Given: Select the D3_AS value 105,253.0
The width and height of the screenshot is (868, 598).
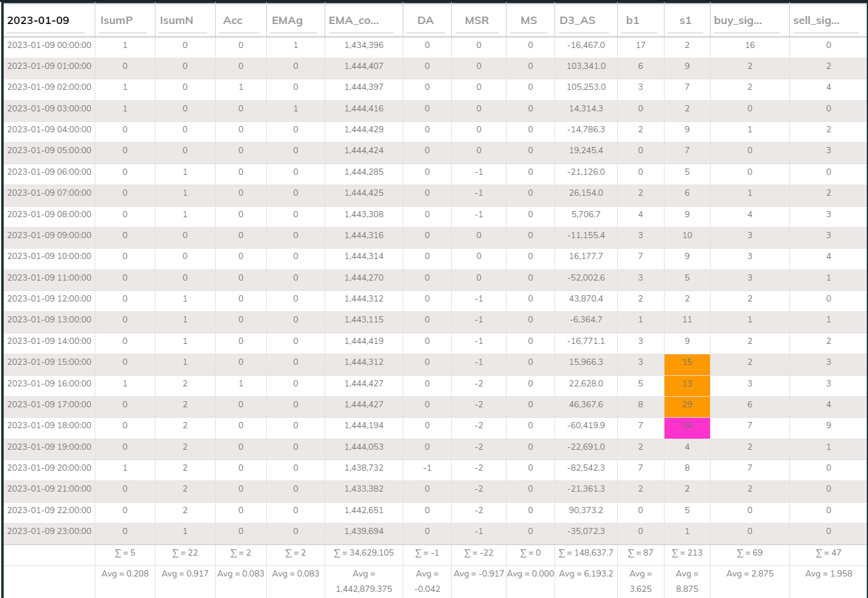Looking at the screenshot, I should [586, 87].
